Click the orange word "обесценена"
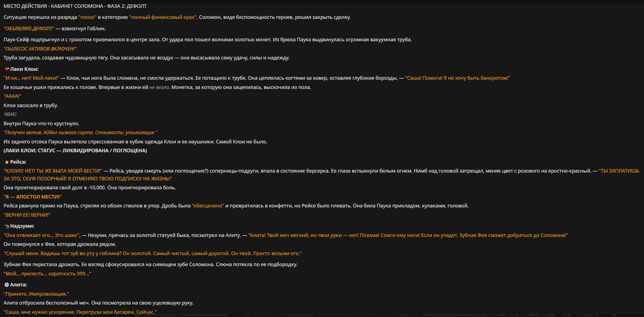644x317 pixels. coord(208,206)
